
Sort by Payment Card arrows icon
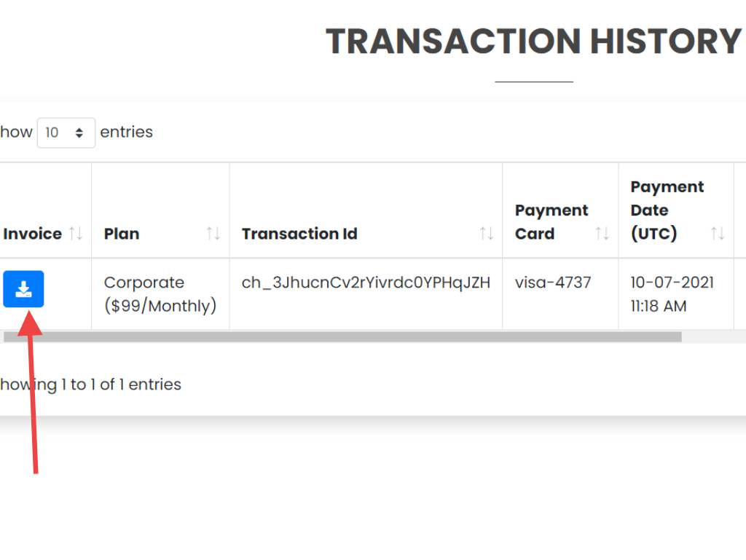[x=602, y=234]
